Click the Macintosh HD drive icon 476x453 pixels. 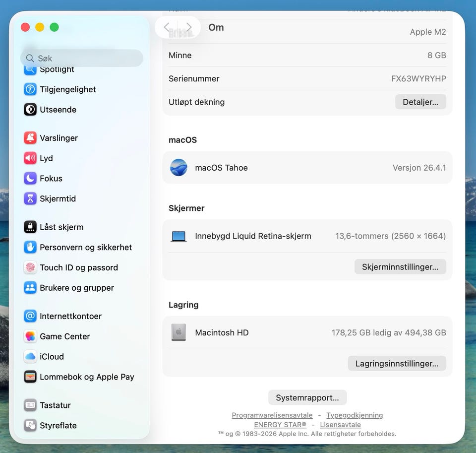point(178,332)
